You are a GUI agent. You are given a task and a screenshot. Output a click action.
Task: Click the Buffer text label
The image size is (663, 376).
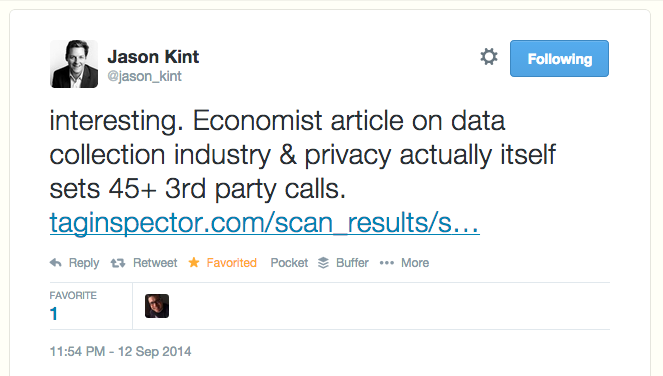[352, 263]
